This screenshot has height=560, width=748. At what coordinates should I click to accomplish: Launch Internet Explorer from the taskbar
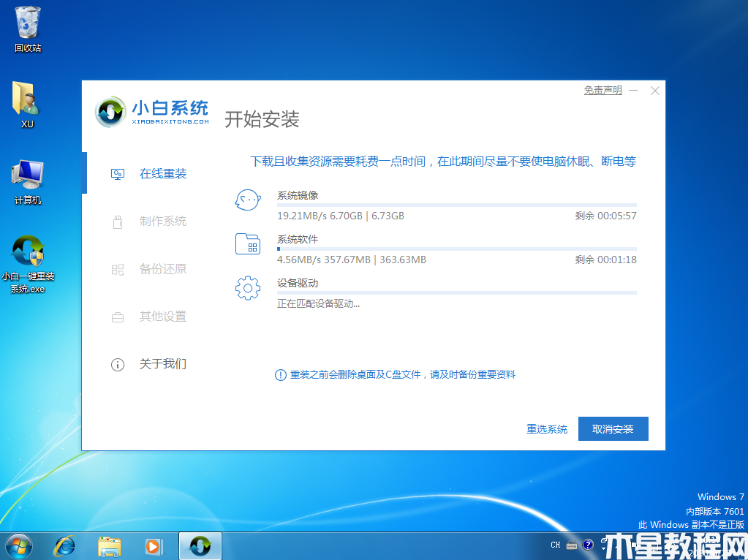click(x=64, y=546)
